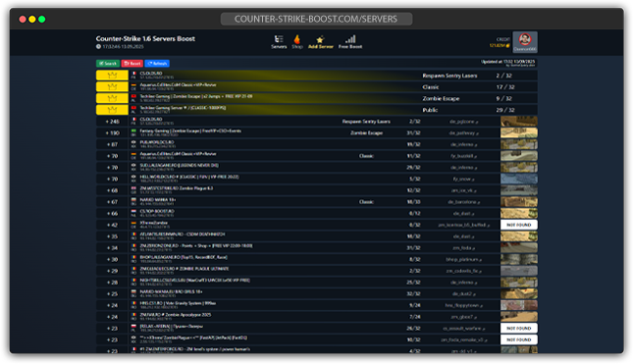Click the +68 boost count
Screen dimensions: 633x364
[112, 190]
